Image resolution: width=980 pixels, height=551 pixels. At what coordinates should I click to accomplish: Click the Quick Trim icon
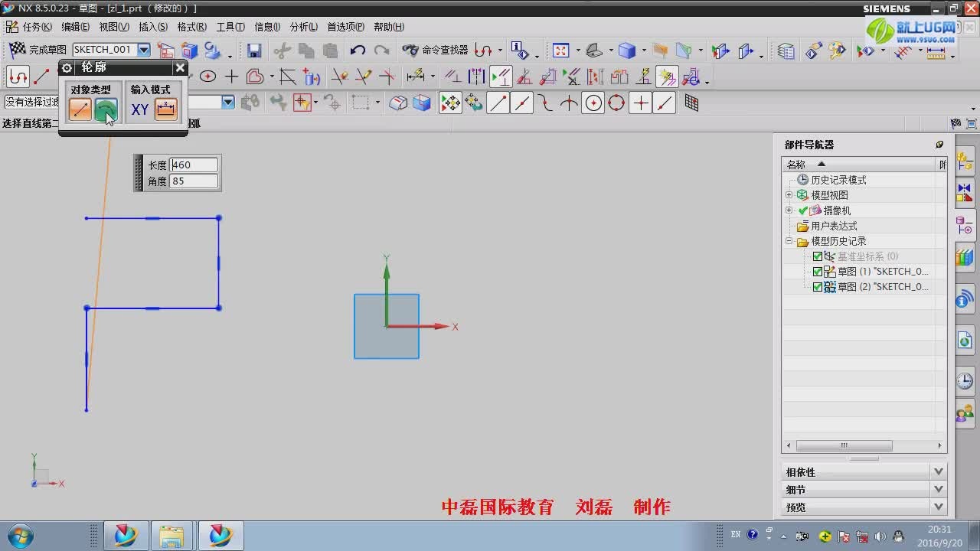[339, 77]
